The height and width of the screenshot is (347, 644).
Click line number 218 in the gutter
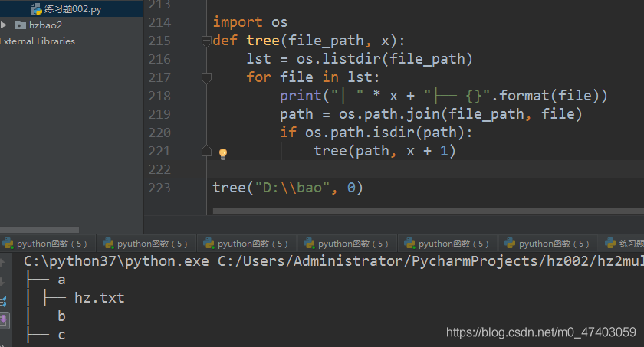click(x=159, y=96)
